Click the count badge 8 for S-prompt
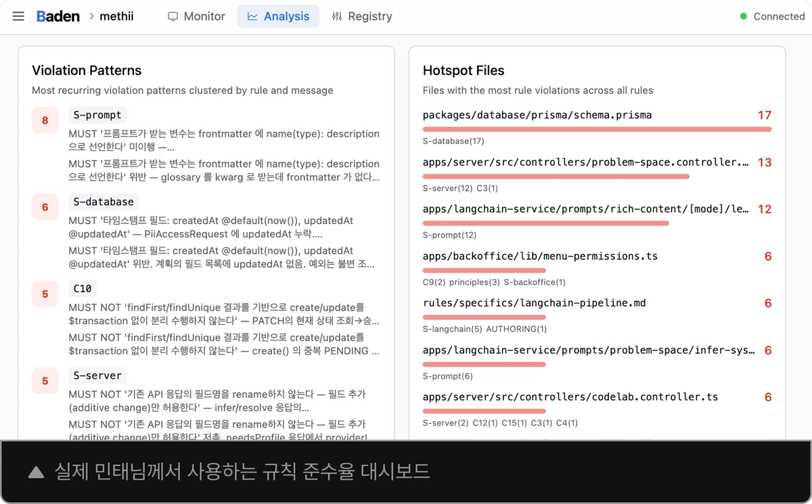812x504 pixels. coord(45,120)
